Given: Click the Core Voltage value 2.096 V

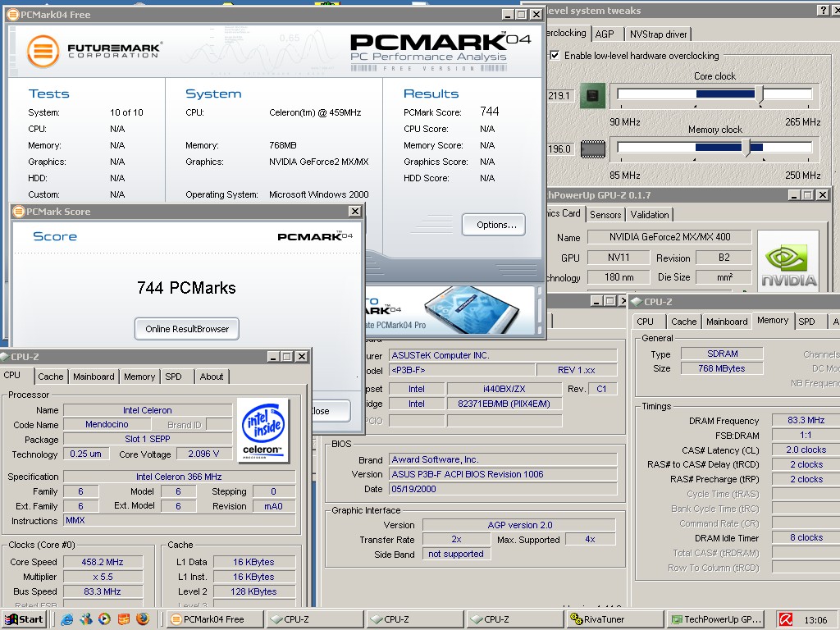Looking at the screenshot, I should (203, 454).
